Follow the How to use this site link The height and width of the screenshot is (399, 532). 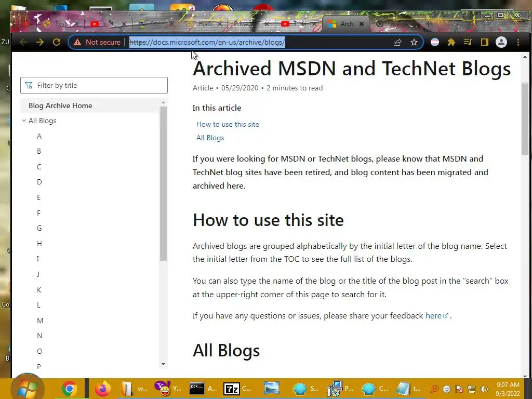pos(228,124)
